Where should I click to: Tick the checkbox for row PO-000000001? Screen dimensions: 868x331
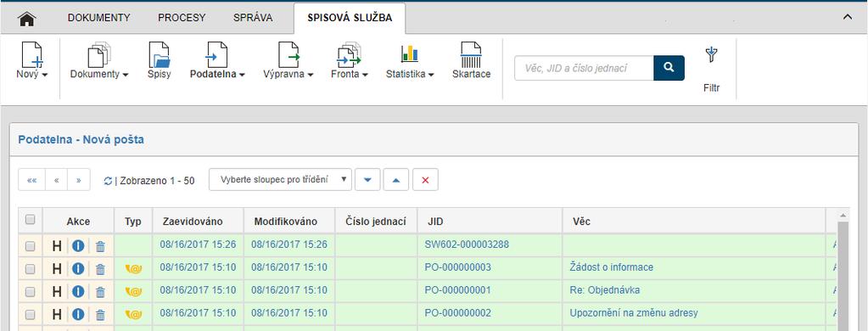pos(30,292)
